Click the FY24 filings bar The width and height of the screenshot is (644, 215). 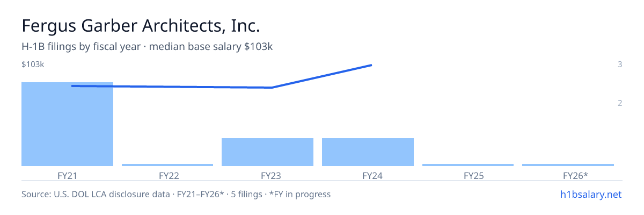point(368,152)
